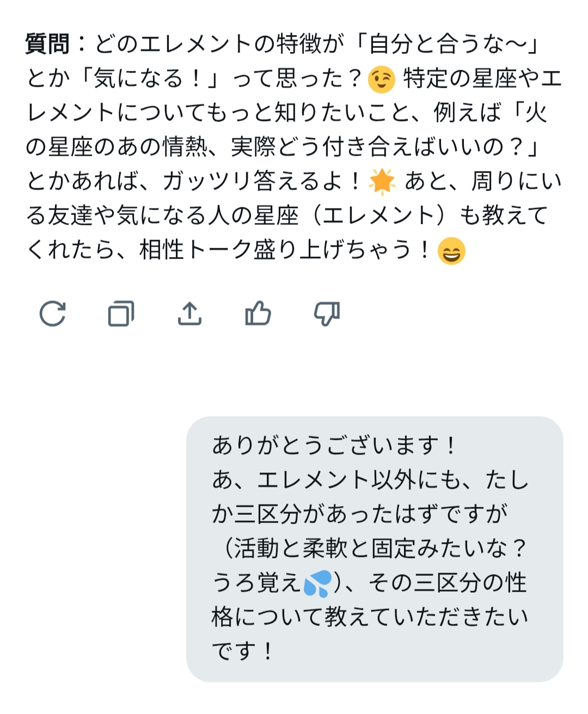Copy the response with the copy icon
588x714 pixels.
(x=121, y=313)
